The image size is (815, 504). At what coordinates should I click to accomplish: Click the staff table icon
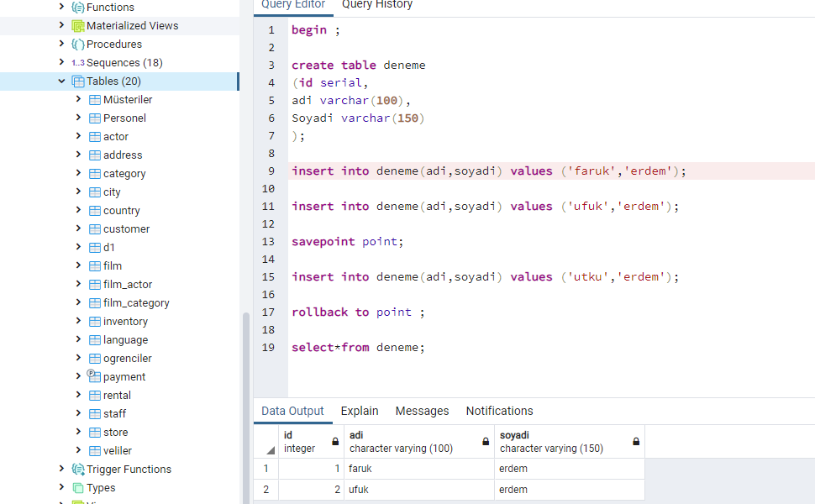pos(95,414)
